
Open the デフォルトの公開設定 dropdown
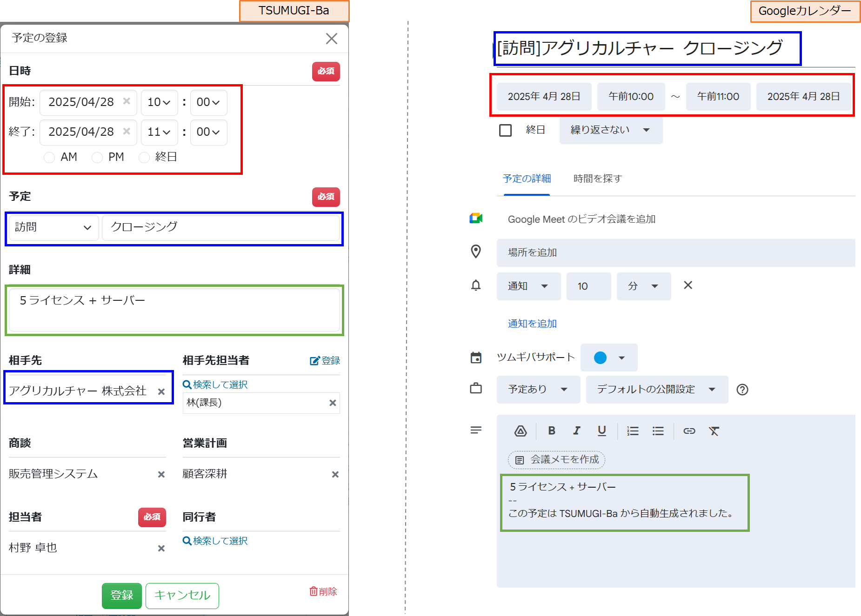click(657, 389)
